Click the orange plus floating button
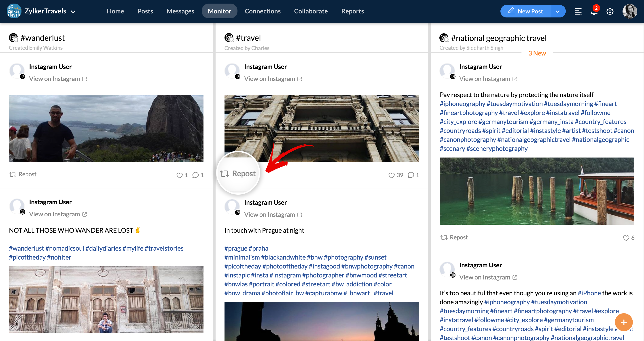The width and height of the screenshot is (644, 341). point(623,322)
